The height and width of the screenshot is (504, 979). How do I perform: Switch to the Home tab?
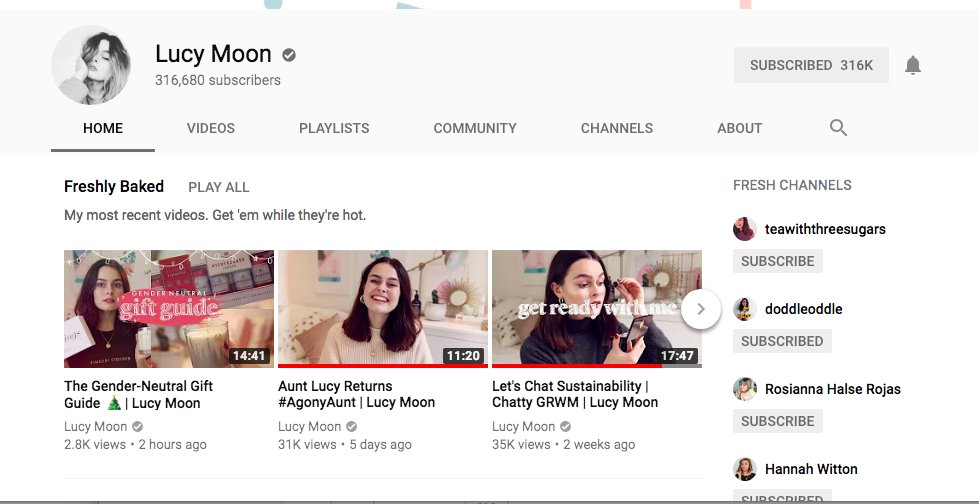(103, 128)
